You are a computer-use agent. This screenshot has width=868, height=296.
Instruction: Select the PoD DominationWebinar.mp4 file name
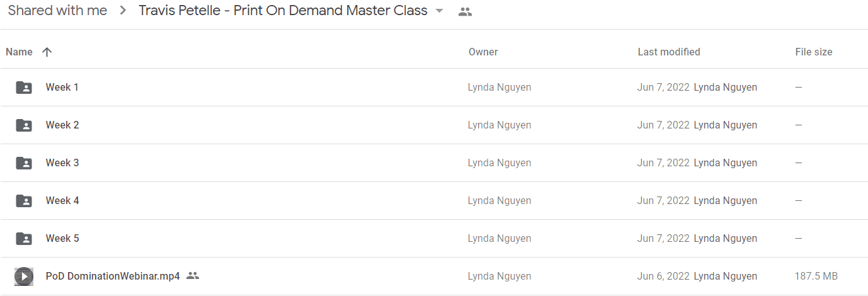click(x=113, y=276)
